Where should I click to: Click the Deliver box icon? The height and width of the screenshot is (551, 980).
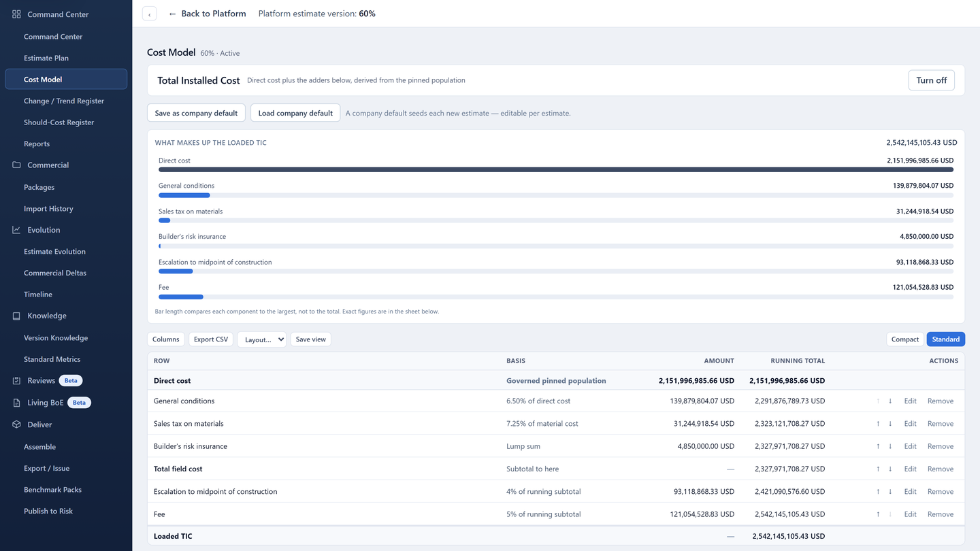pos(16,424)
